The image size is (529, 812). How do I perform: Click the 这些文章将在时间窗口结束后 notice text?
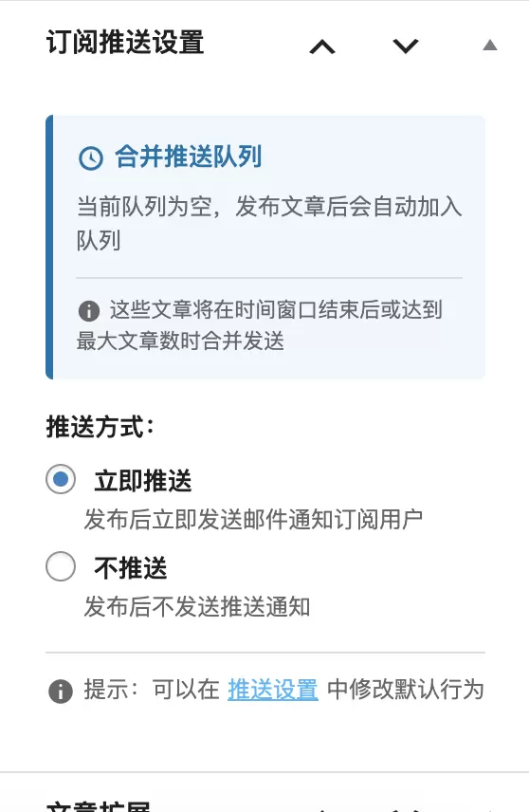260,325
